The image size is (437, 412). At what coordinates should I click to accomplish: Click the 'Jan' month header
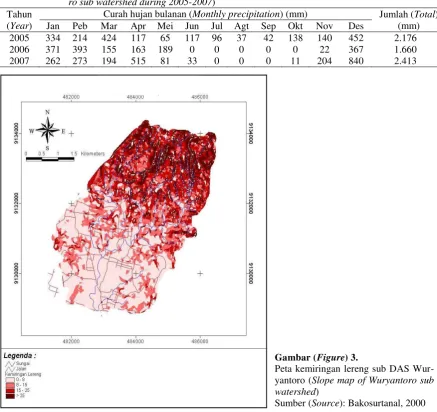53,26
